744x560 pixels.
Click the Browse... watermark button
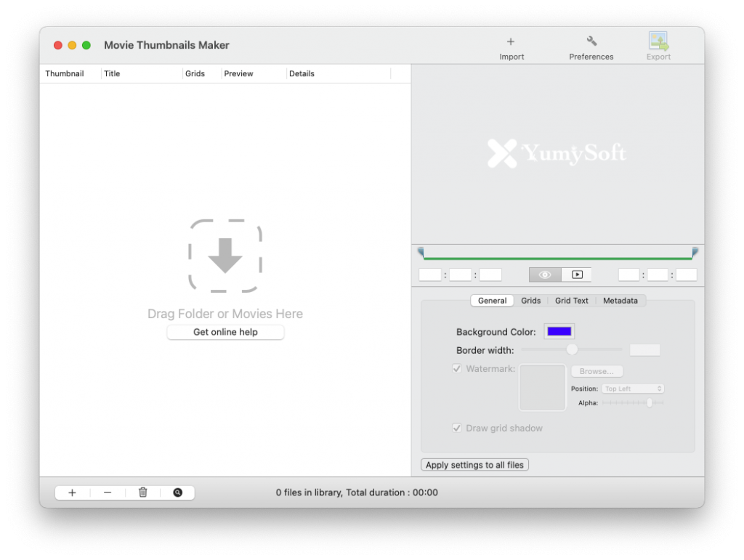click(x=597, y=371)
